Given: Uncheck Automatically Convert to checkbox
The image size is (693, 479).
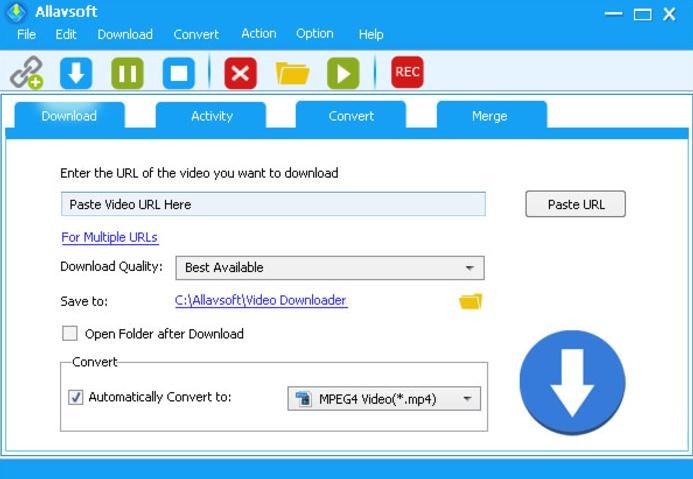Looking at the screenshot, I should coord(75,397).
